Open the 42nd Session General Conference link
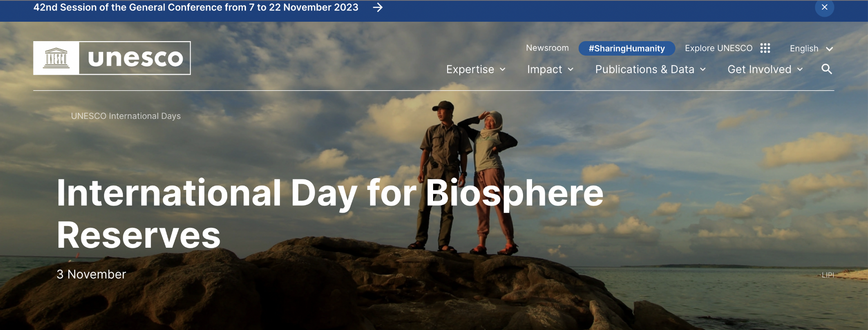The image size is (868, 330). click(196, 8)
